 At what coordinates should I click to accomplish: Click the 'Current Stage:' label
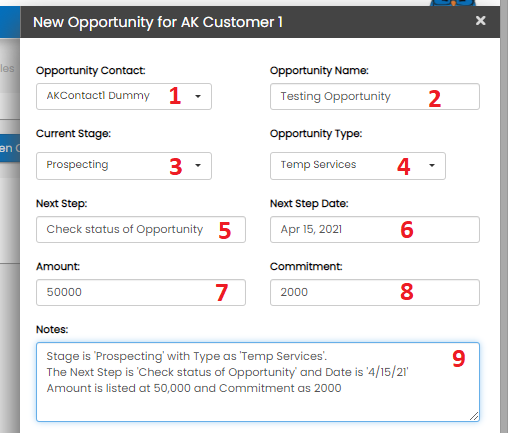click(x=73, y=133)
